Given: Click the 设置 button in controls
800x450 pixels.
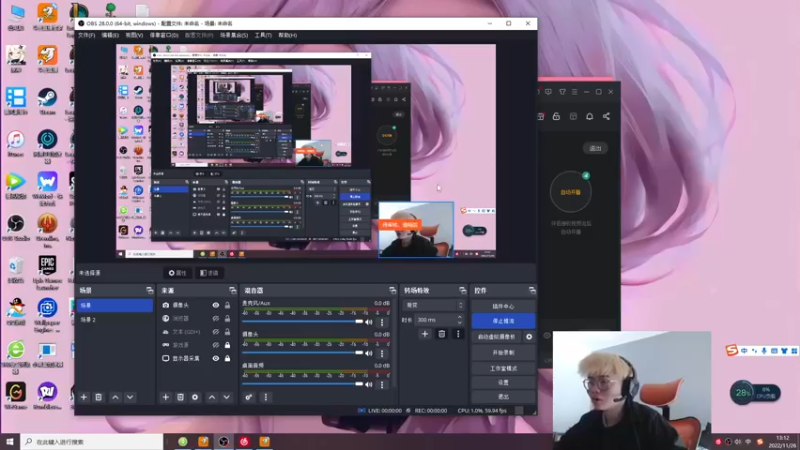Looking at the screenshot, I should tap(503, 382).
